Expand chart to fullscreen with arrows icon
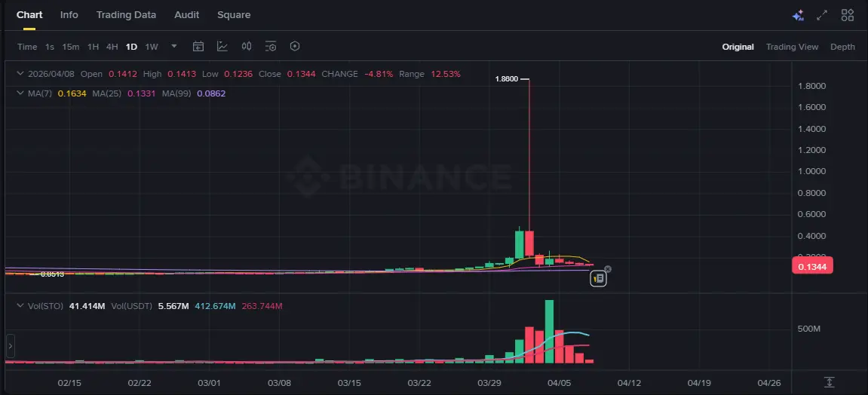868x395 pixels. point(823,15)
